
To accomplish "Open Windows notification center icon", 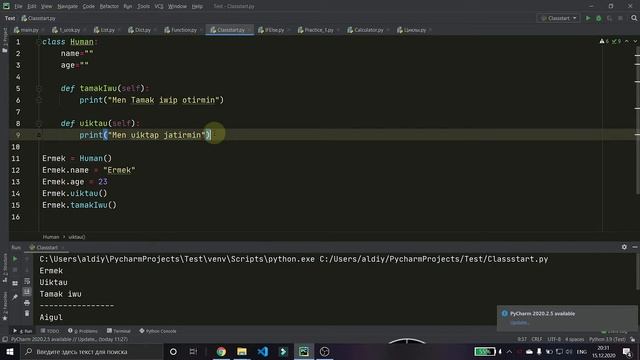I will tap(627, 351).
